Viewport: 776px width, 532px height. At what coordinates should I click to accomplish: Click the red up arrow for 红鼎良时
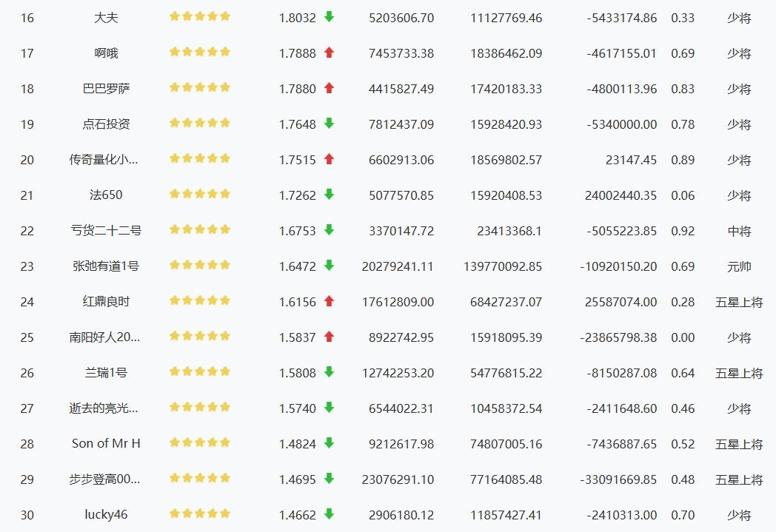click(329, 301)
